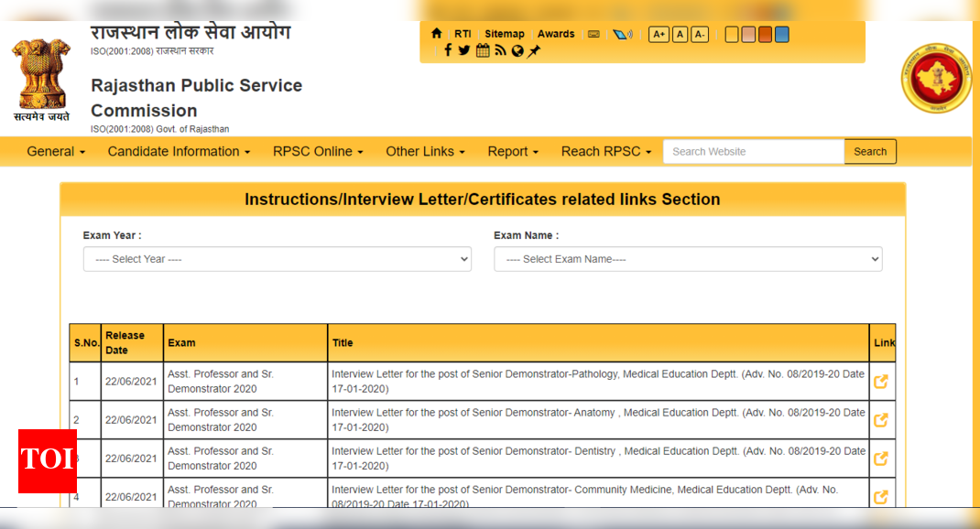Viewport: 980px width, 529px height.
Task: Open link icon for Community Medicine row
Action: (880, 497)
